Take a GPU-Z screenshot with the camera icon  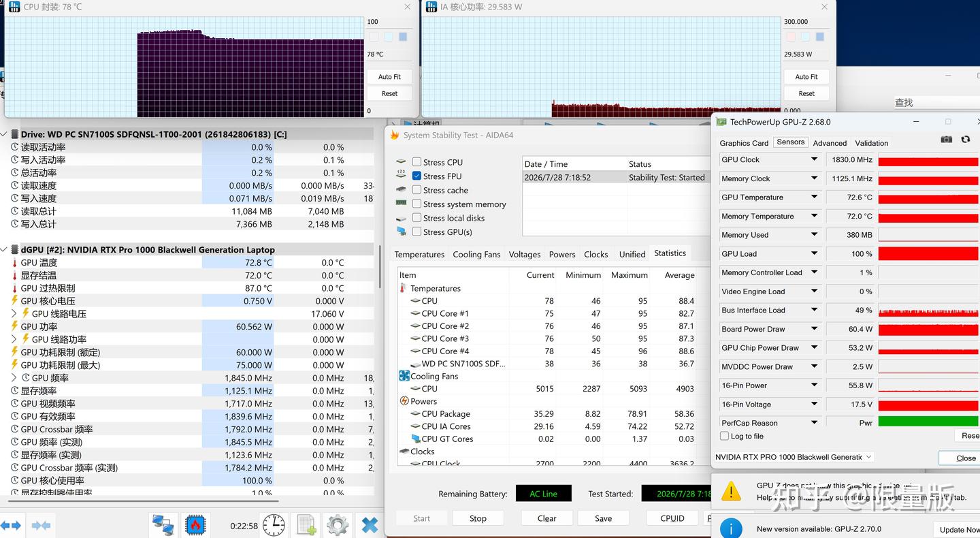[x=946, y=139]
